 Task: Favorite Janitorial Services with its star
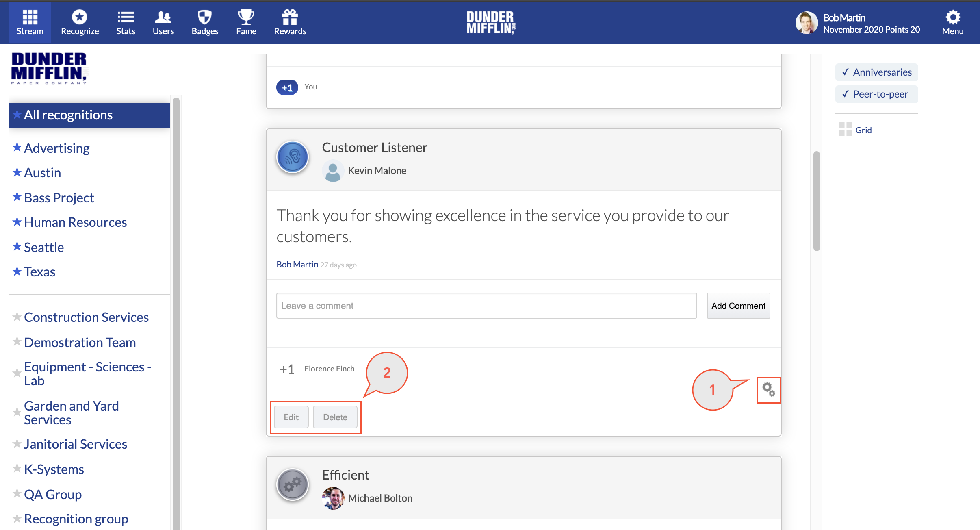point(17,444)
